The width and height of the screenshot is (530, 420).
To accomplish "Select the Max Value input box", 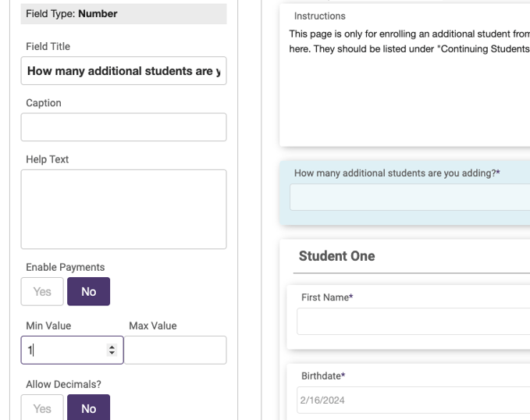I will click(x=175, y=350).
